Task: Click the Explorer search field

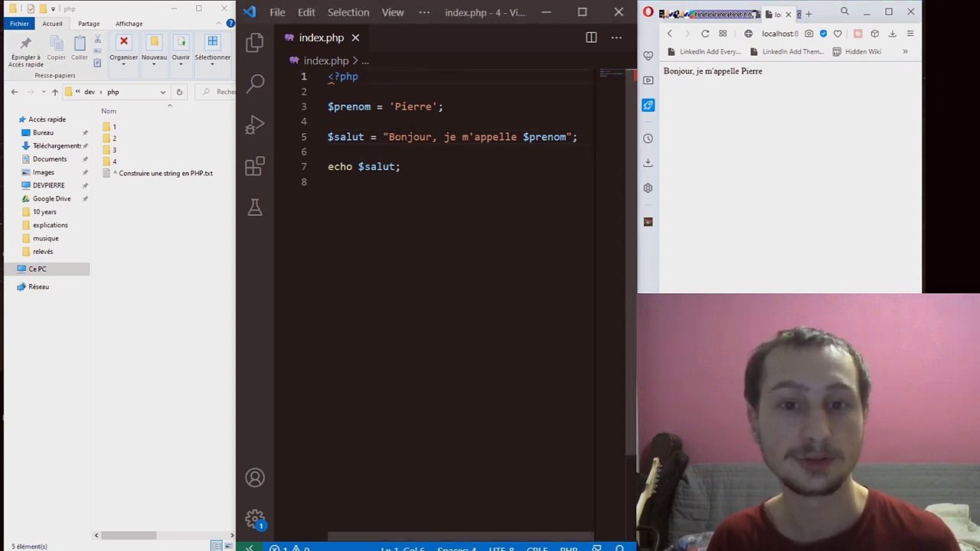Action: coord(215,92)
